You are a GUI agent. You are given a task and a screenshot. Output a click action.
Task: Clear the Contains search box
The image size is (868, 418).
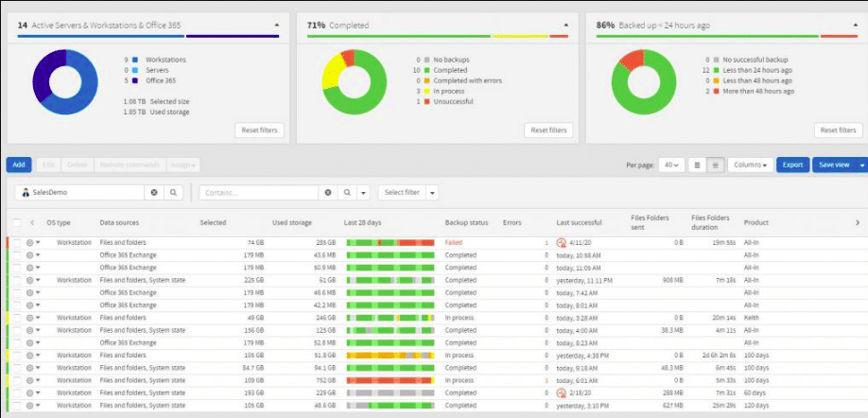328,193
